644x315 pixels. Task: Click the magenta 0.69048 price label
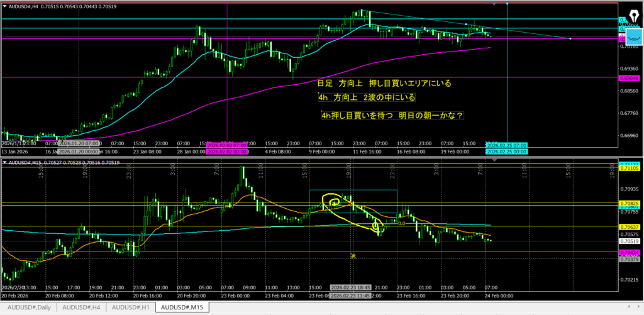click(x=627, y=77)
